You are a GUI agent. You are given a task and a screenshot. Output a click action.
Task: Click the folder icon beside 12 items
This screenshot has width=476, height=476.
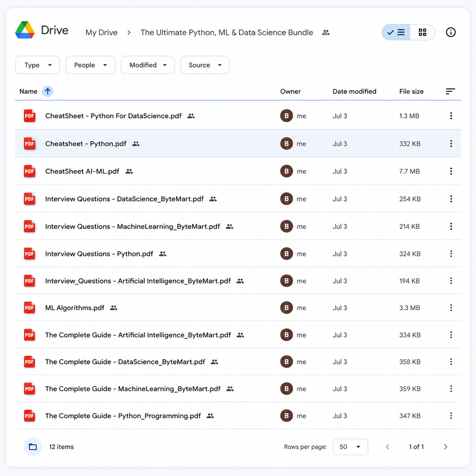33,447
